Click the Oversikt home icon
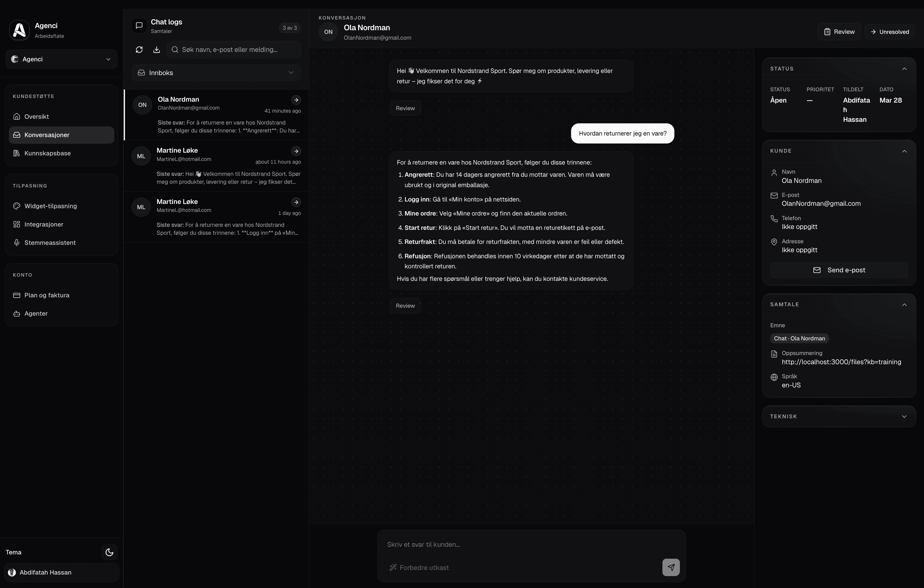The height and width of the screenshot is (588, 924). pos(16,117)
